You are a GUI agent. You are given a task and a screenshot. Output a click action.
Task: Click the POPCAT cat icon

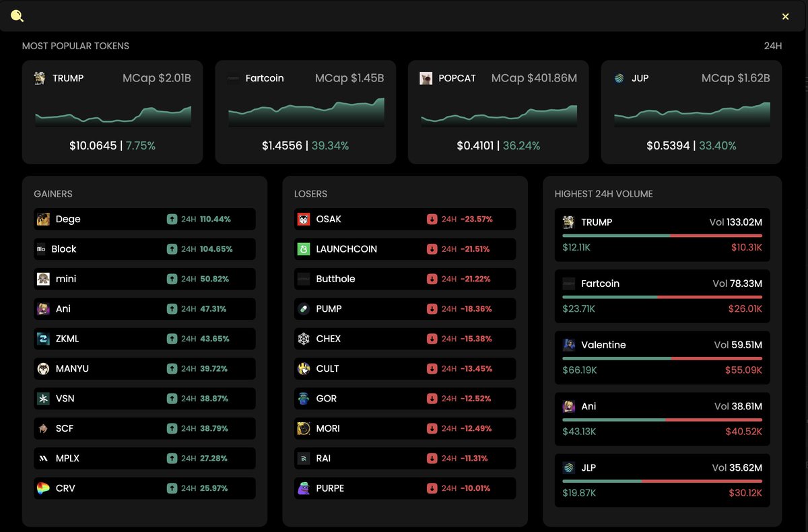426,78
